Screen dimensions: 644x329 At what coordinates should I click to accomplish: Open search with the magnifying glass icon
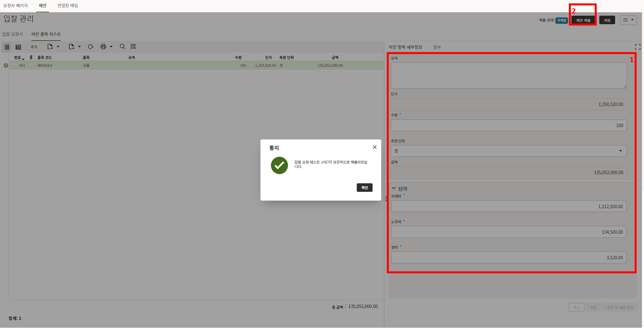pos(122,47)
